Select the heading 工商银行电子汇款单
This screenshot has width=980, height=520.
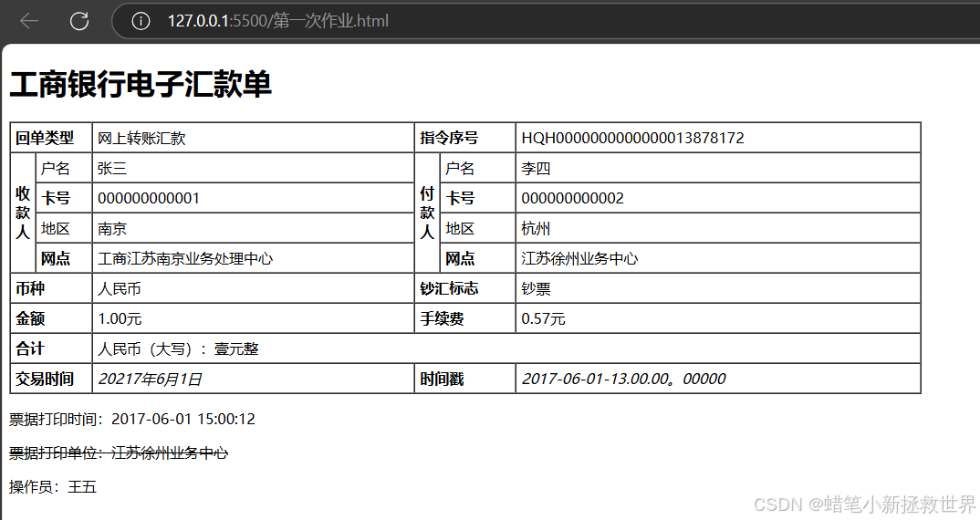[141, 84]
